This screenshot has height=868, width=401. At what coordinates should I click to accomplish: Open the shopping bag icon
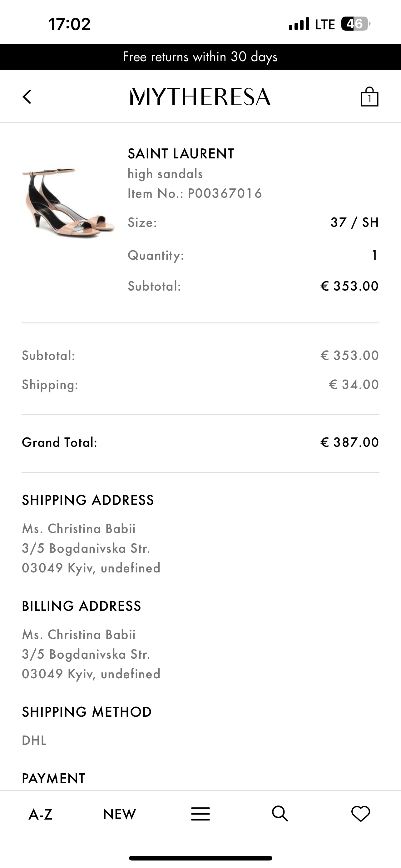pyautogui.click(x=369, y=97)
